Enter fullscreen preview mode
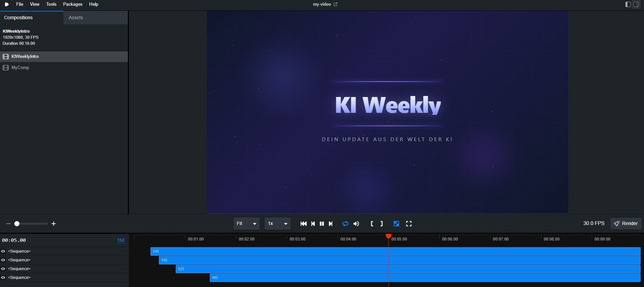The height and width of the screenshot is (287, 644). 409,224
